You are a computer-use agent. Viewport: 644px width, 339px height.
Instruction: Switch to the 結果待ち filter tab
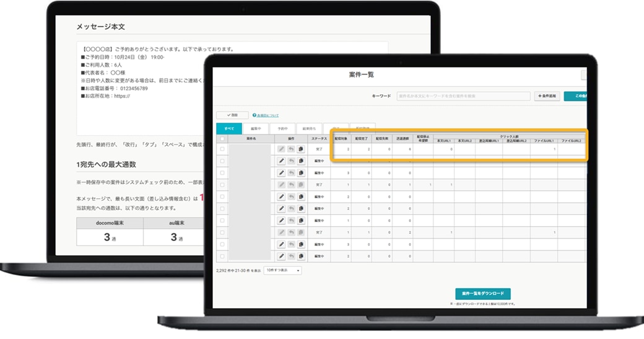click(309, 129)
